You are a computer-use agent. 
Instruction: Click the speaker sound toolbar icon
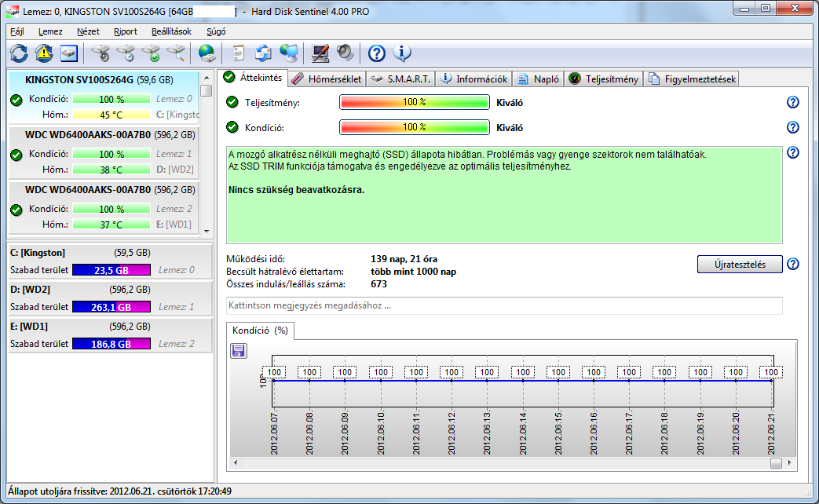(346, 53)
